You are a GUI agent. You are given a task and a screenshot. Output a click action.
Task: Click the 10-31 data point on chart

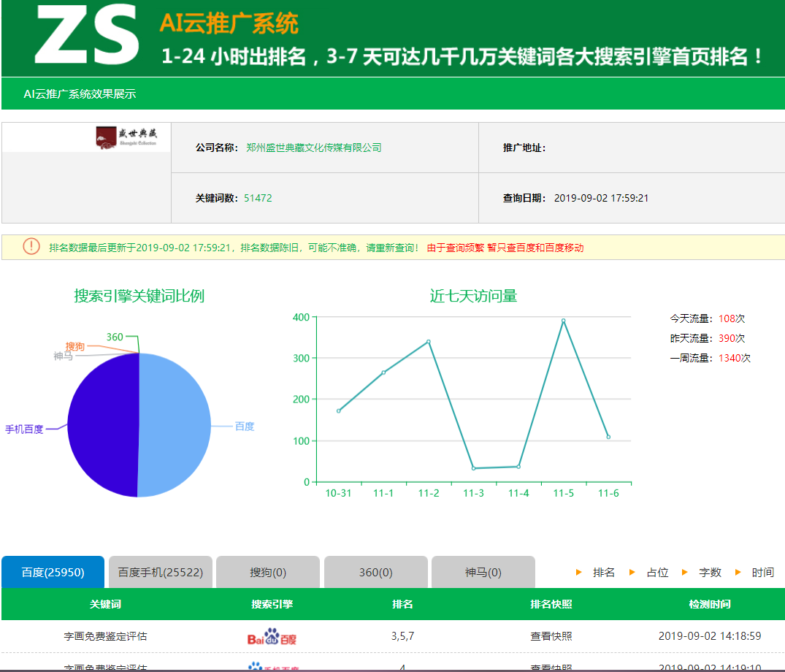click(338, 411)
